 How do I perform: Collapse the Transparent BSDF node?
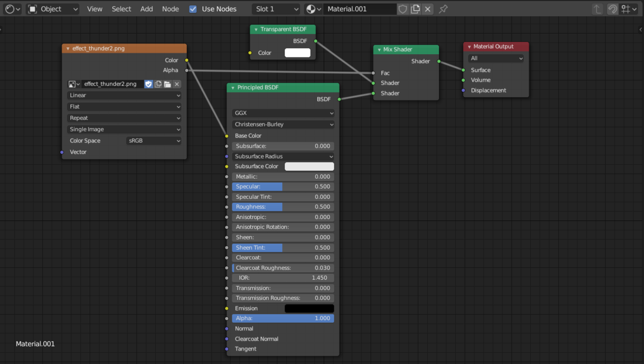256,30
